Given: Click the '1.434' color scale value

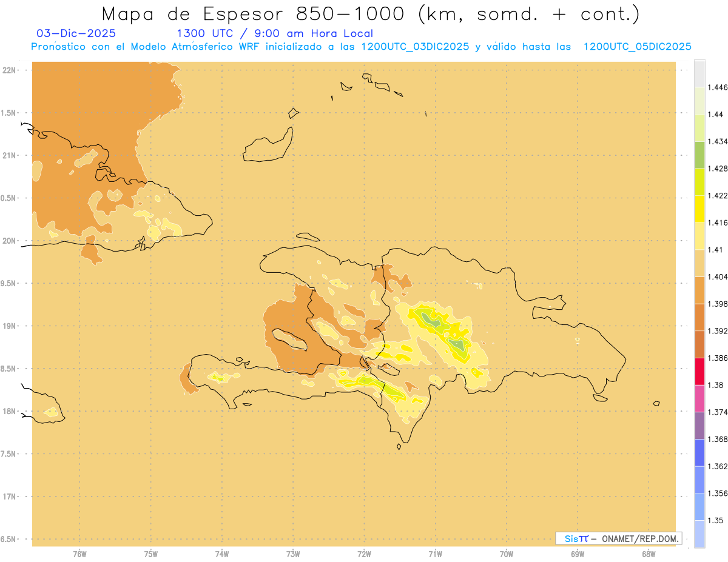Looking at the screenshot, I should (x=718, y=141).
